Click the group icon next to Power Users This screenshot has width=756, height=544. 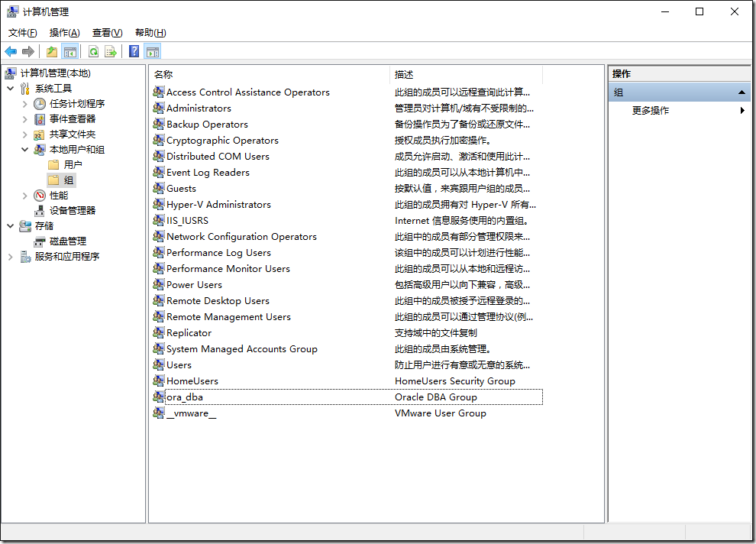(x=159, y=284)
